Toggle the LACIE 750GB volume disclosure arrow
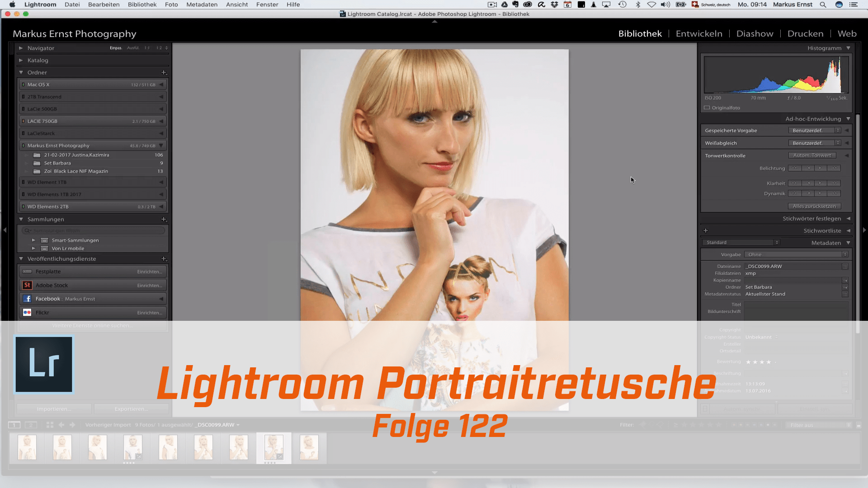The height and width of the screenshot is (488, 868). coord(161,121)
